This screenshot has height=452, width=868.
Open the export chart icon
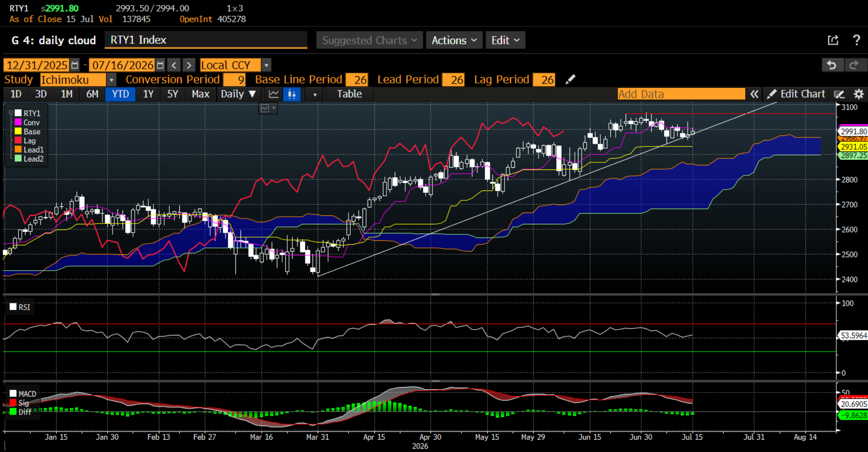tap(833, 40)
